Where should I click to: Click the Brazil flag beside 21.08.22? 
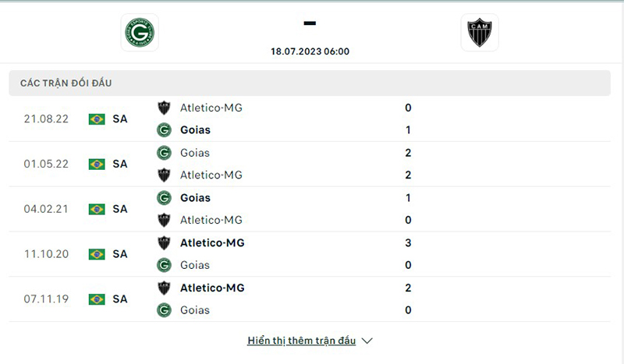coord(97,119)
